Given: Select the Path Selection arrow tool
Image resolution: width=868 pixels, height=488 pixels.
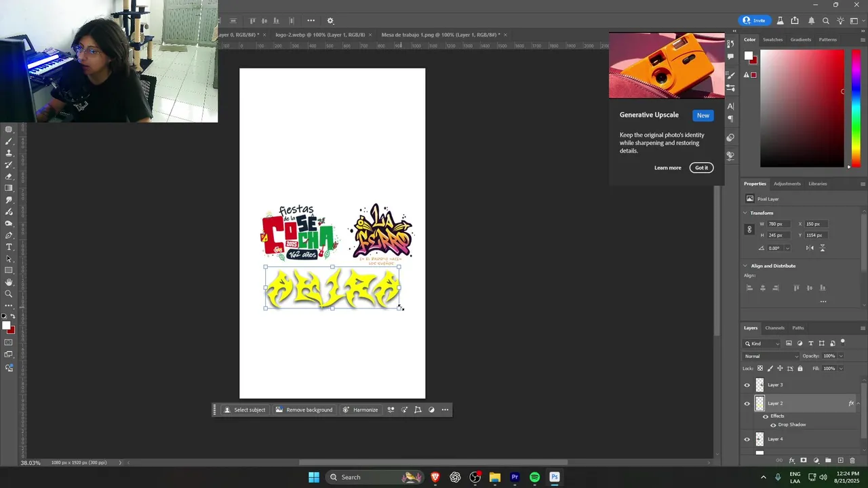Looking at the screenshot, I should pyautogui.click(x=9, y=259).
